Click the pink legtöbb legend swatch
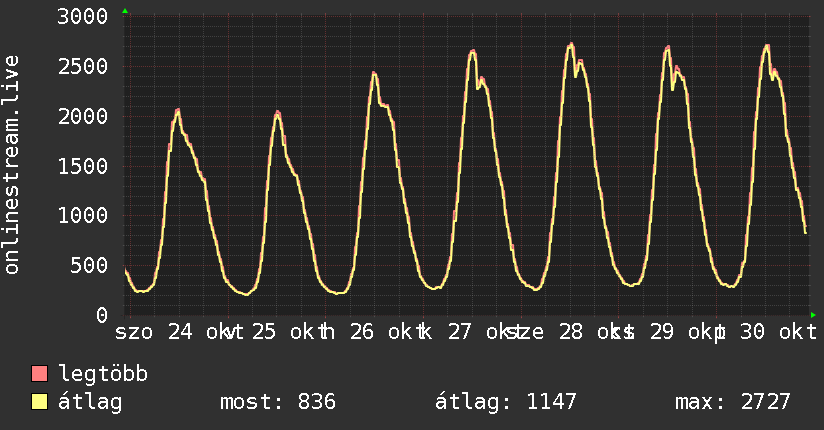This screenshot has height=430, width=824. [x=39, y=374]
